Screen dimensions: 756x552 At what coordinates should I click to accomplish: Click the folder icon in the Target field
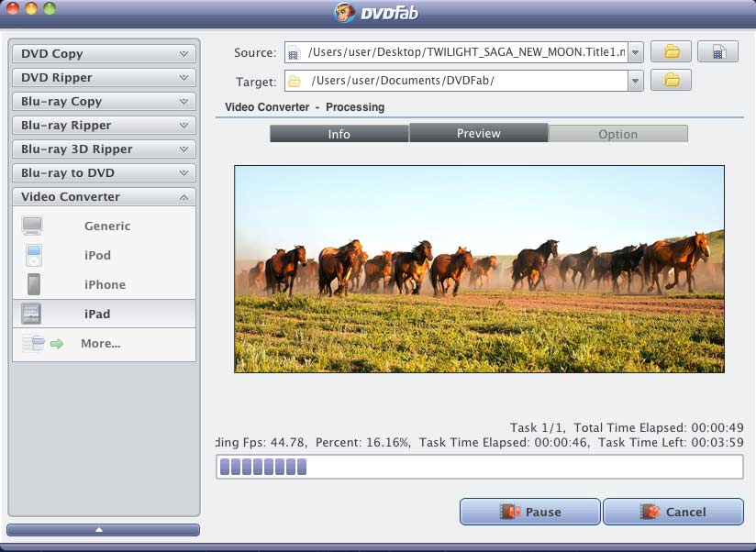295,81
